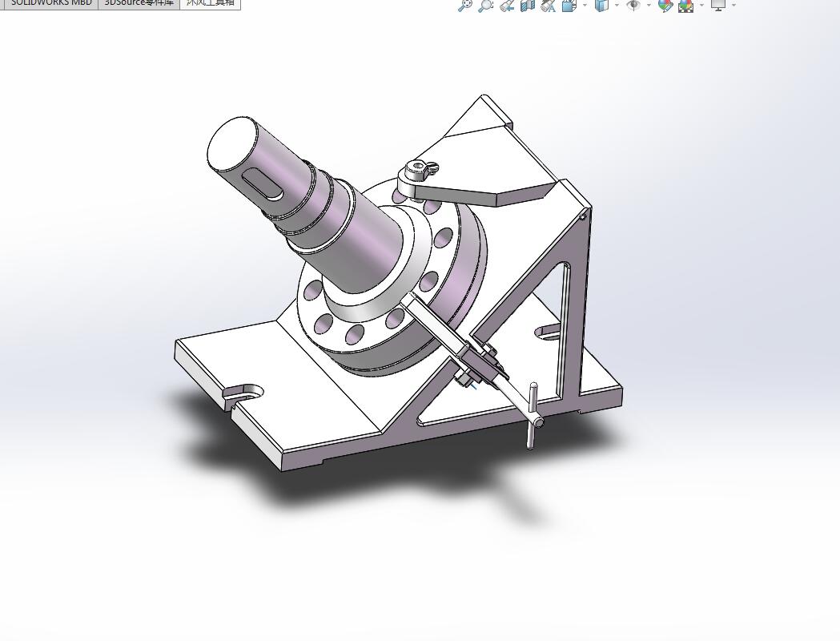Select the 沐风工具箱 tab

point(210,3)
